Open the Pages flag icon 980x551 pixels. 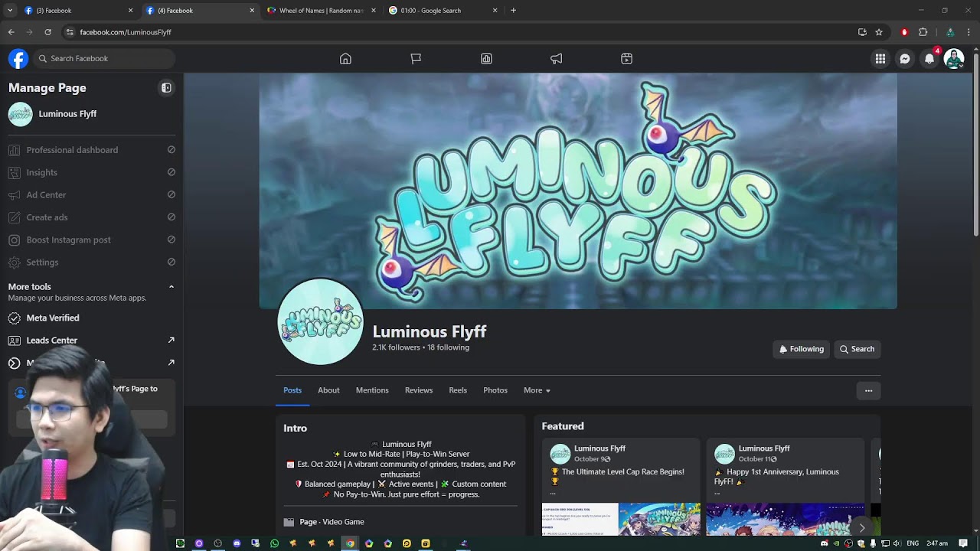click(x=416, y=59)
